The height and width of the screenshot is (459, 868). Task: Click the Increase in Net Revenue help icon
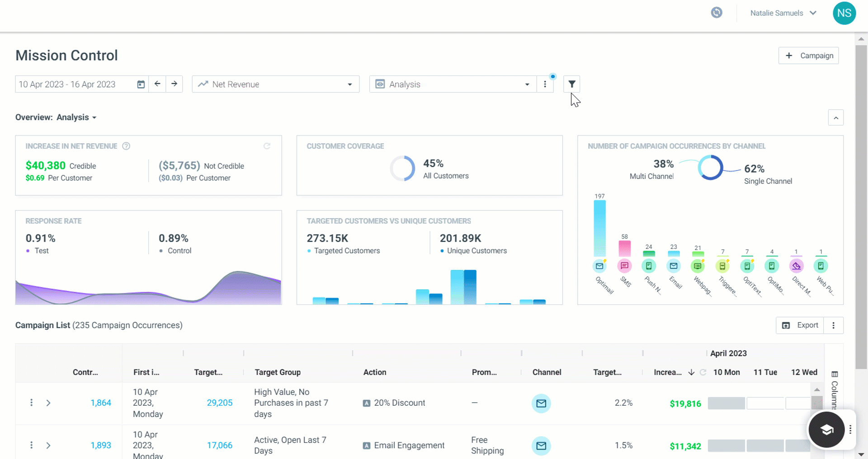click(x=126, y=146)
